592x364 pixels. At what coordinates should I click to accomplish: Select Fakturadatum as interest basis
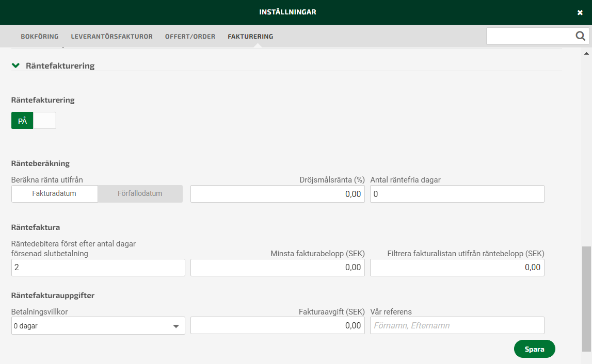click(x=54, y=194)
